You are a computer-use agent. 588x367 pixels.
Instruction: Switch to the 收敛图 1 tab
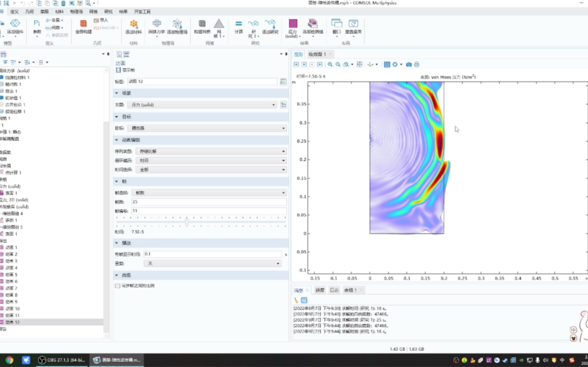point(317,54)
